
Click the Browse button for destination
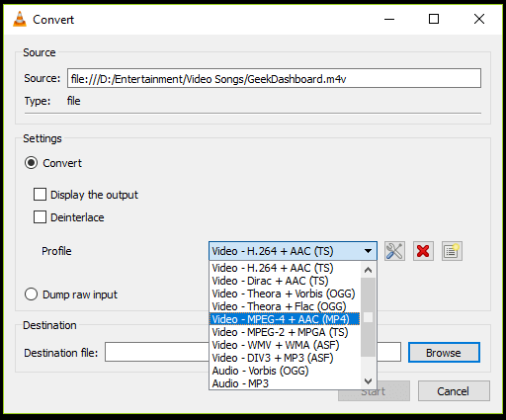(444, 353)
